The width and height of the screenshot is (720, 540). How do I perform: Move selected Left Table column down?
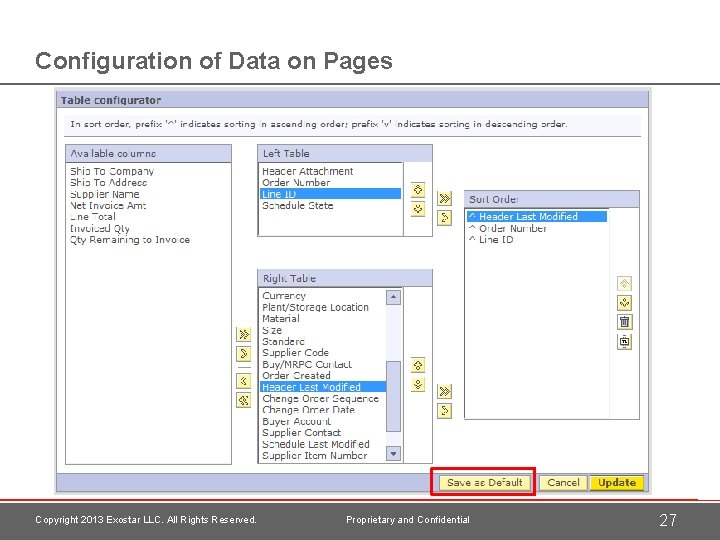[x=418, y=209]
